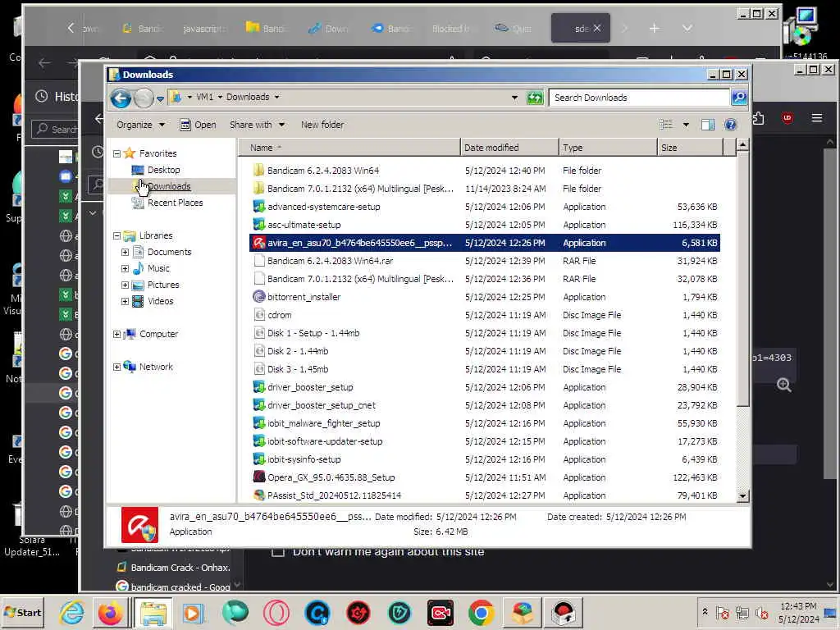Open the view options dropdown arrow
The width and height of the screenshot is (840, 630).
click(x=686, y=125)
